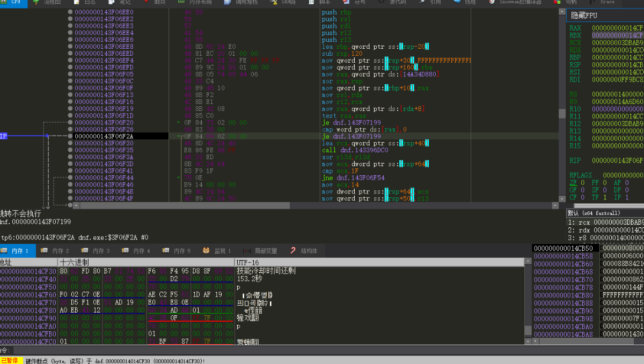Toggle breakpoint bullet at 0000000143F06EE0
Screen dimensions: 644x364
click(70, 12)
